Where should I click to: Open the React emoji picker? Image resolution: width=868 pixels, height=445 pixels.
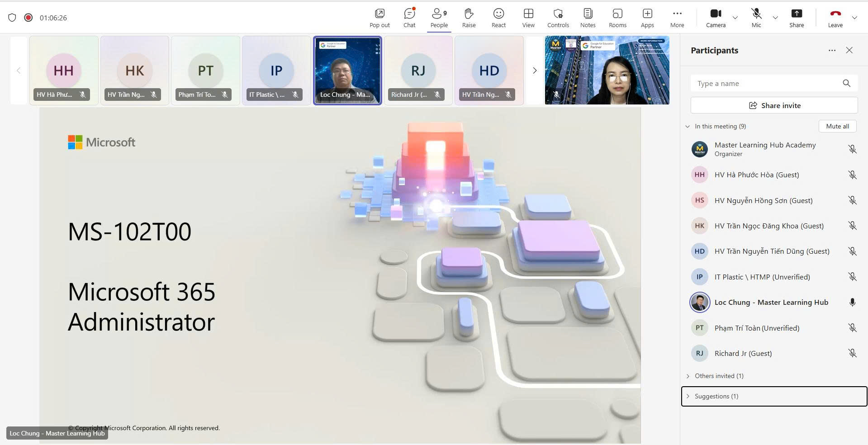click(498, 18)
